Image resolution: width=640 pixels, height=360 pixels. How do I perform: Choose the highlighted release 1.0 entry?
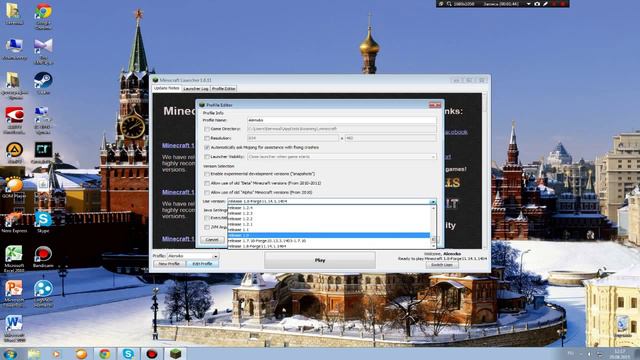(x=329, y=236)
